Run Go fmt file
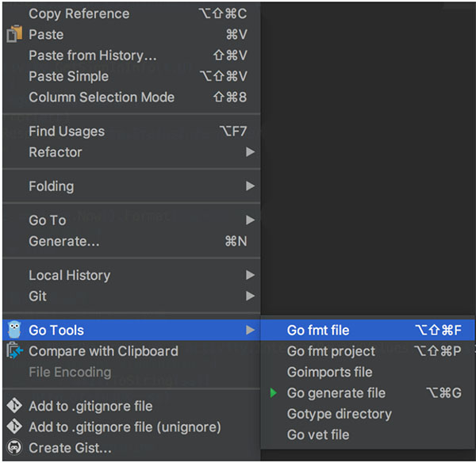The width and height of the screenshot is (476, 463). click(x=318, y=331)
